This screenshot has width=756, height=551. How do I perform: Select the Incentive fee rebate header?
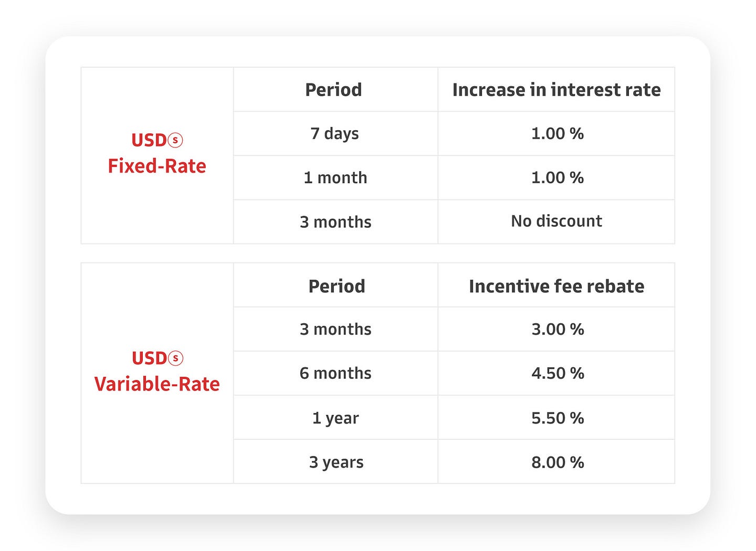pyautogui.click(x=556, y=286)
